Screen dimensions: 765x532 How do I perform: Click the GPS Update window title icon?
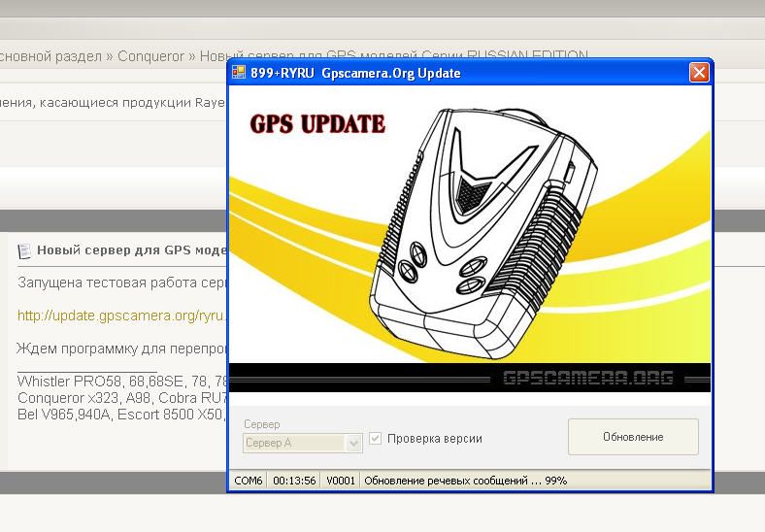point(239,72)
